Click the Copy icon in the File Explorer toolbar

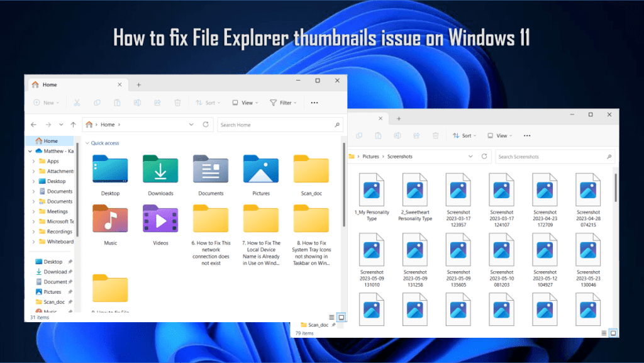tap(97, 103)
